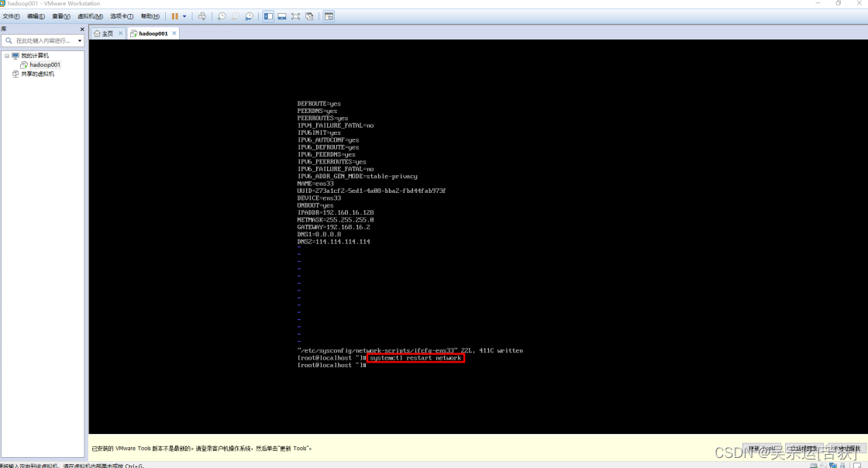Open the 帮助(H) menu
Viewport: 868px width, 468px height.
[x=150, y=16]
